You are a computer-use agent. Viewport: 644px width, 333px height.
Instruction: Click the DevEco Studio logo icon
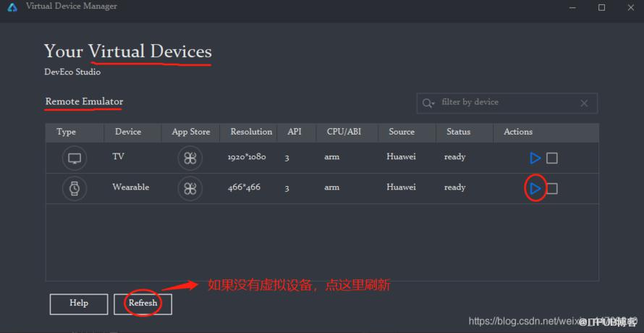click(12, 7)
